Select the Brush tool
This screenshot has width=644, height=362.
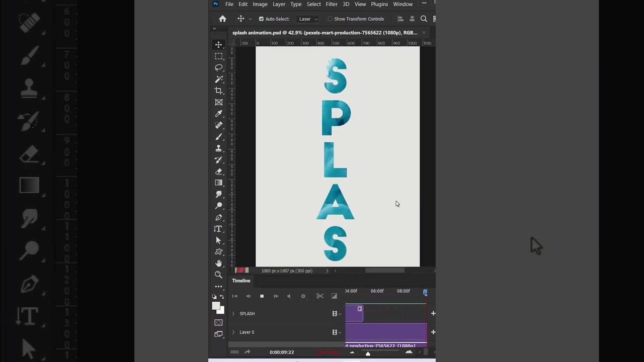pyautogui.click(x=218, y=137)
